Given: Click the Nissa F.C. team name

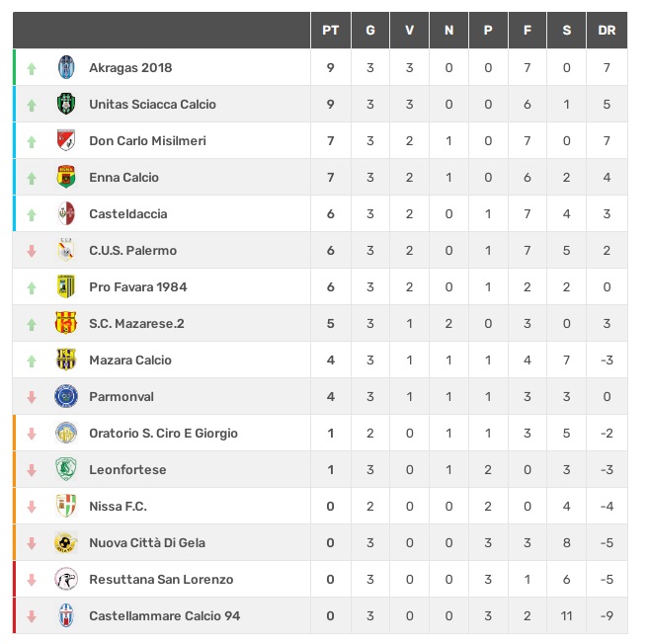Looking at the screenshot, I should coord(118,506).
